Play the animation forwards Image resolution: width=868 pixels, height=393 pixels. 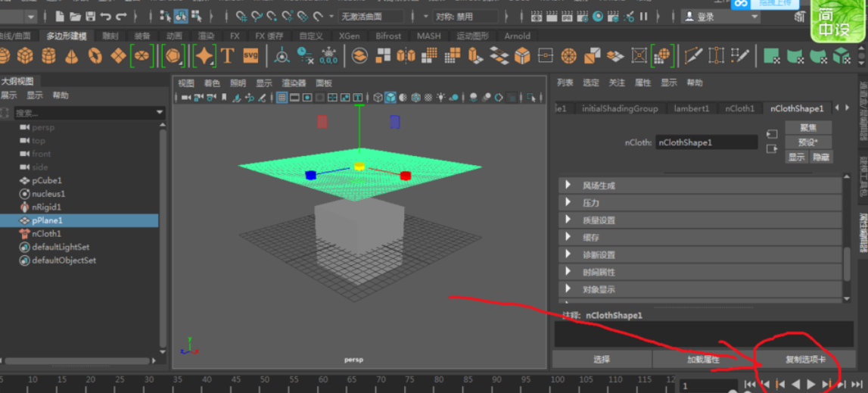(x=811, y=384)
